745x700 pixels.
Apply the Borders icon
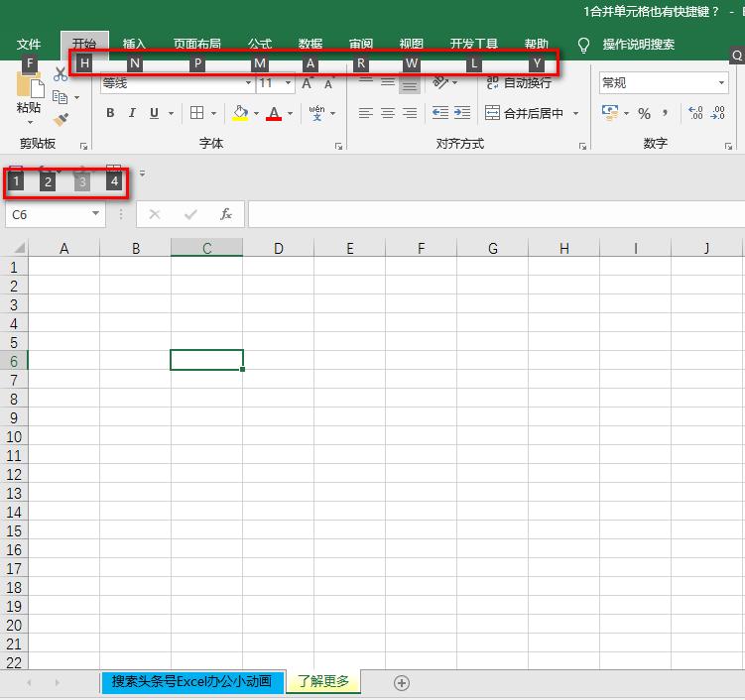[x=196, y=113]
